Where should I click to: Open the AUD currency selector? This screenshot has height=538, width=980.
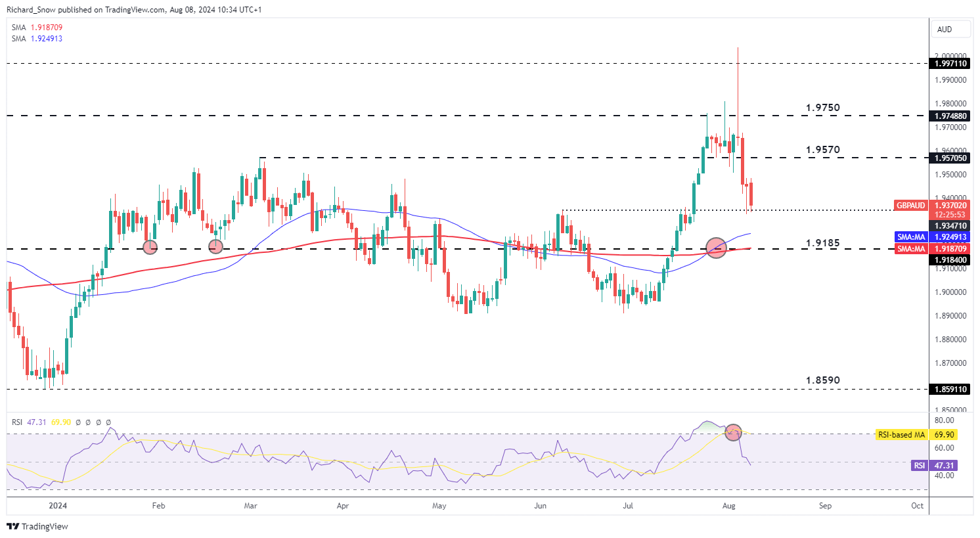coord(950,30)
